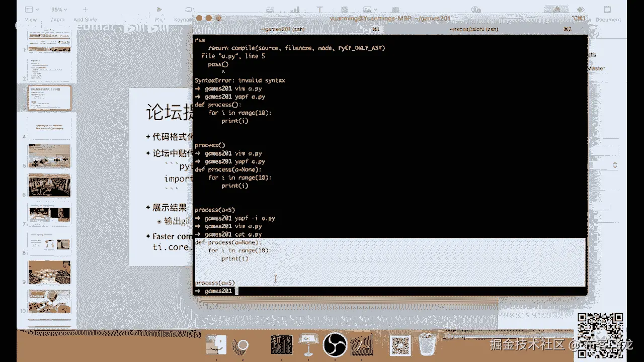Click the 'File "a.py", line 5' text in terminal

click(233, 56)
